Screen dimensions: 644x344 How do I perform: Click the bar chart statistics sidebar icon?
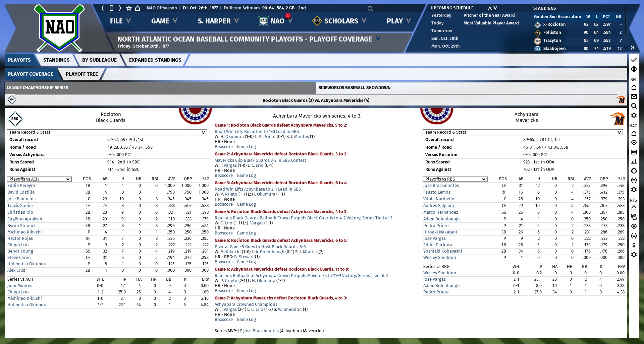click(634, 161)
